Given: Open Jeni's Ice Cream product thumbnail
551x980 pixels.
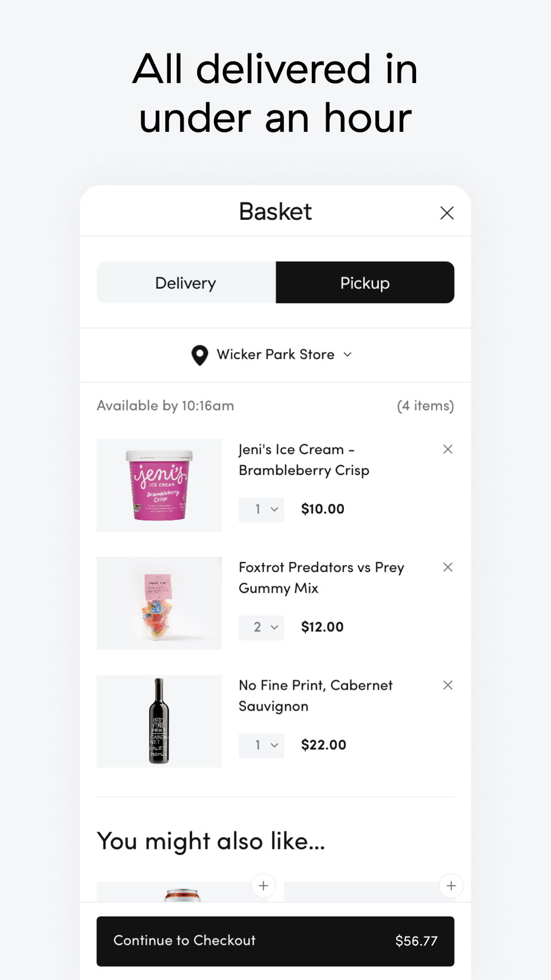Looking at the screenshot, I should pyautogui.click(x=159, y=485).
